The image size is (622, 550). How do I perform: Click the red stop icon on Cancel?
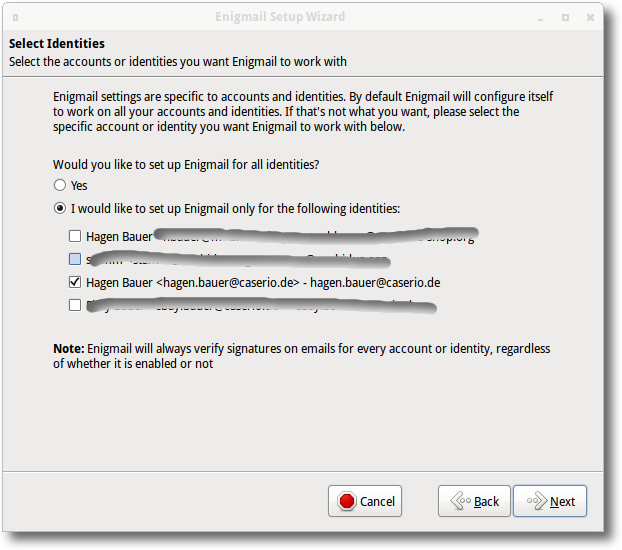pos(347,501)
